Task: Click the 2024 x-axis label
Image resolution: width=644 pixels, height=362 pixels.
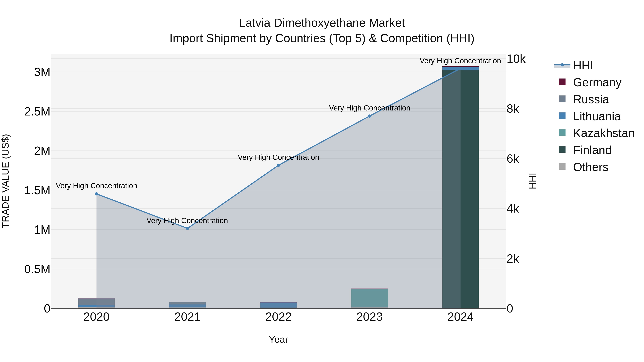Action: coord(460,317)
